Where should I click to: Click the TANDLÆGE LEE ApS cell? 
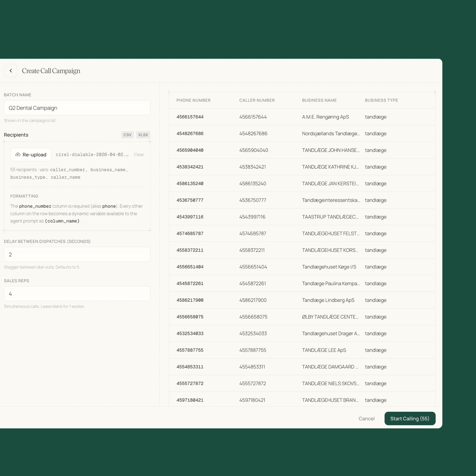[324, 350]
